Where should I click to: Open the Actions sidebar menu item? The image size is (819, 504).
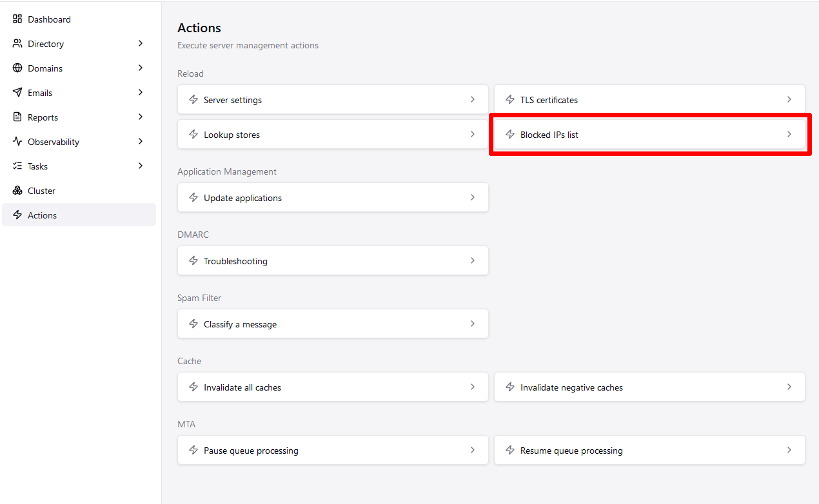(x=79, y=215)
